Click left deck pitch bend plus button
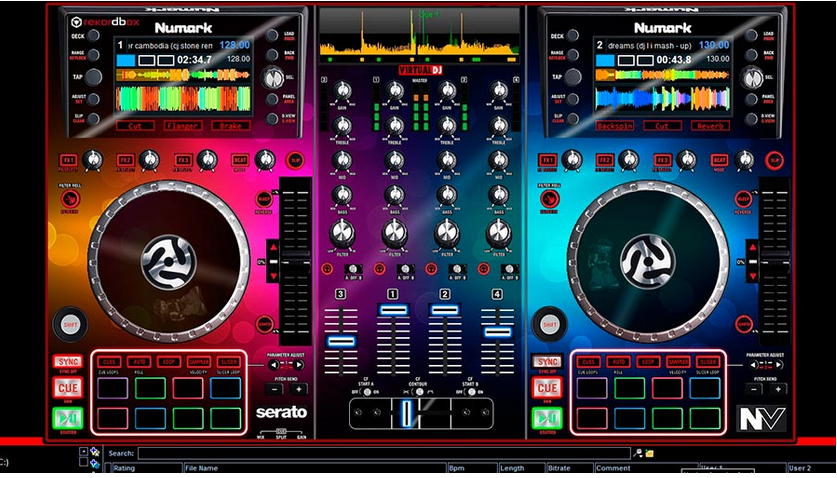 (298, 389)
